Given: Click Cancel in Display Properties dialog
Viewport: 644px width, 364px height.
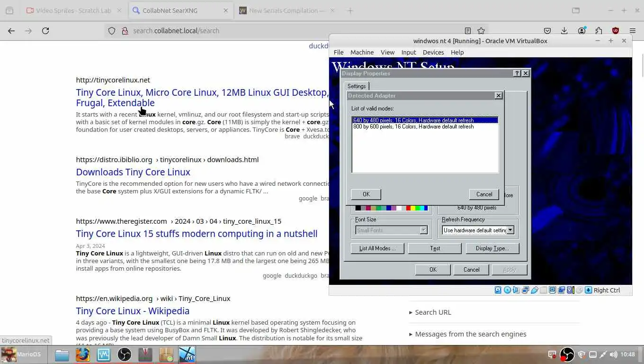Looking at the screenshot, I should (471, 270).
